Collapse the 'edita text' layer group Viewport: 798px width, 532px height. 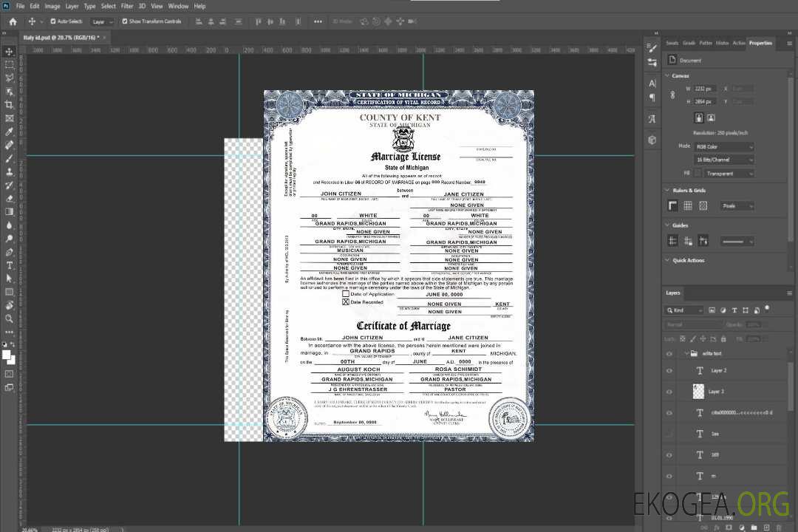pos(686,353)
